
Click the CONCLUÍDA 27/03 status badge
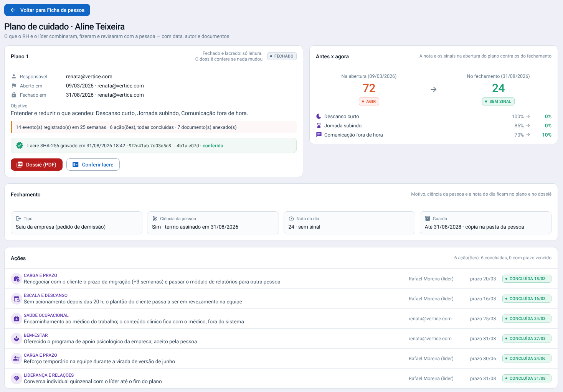(527, 338)
